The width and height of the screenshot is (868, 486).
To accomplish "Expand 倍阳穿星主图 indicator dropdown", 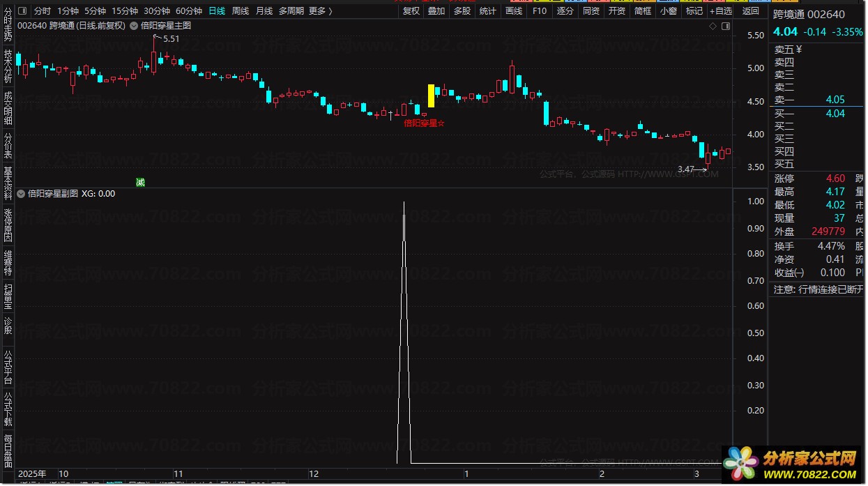I will 135,26.
